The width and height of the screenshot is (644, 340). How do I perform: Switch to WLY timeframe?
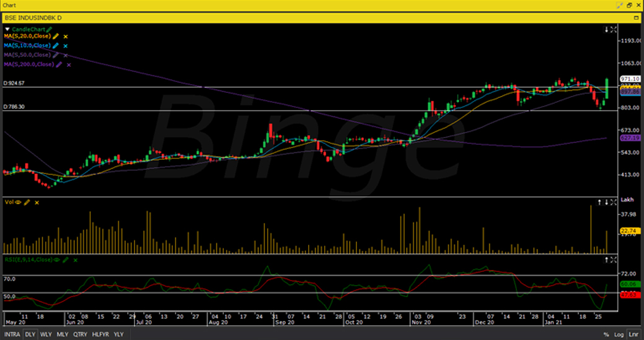(46, 334)
